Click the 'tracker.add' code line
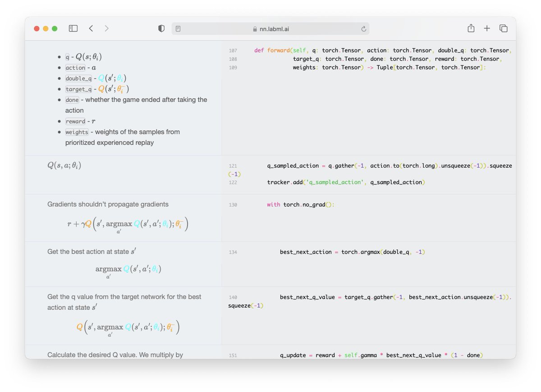Image resolution: width=541 pixels, height=392 pixels. pyautogui.click(x=346, y=182)
